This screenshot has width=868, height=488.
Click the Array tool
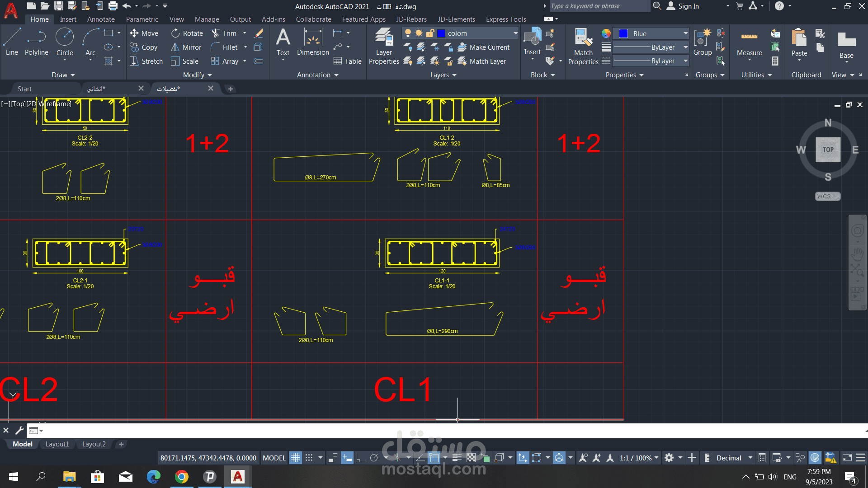225,61
